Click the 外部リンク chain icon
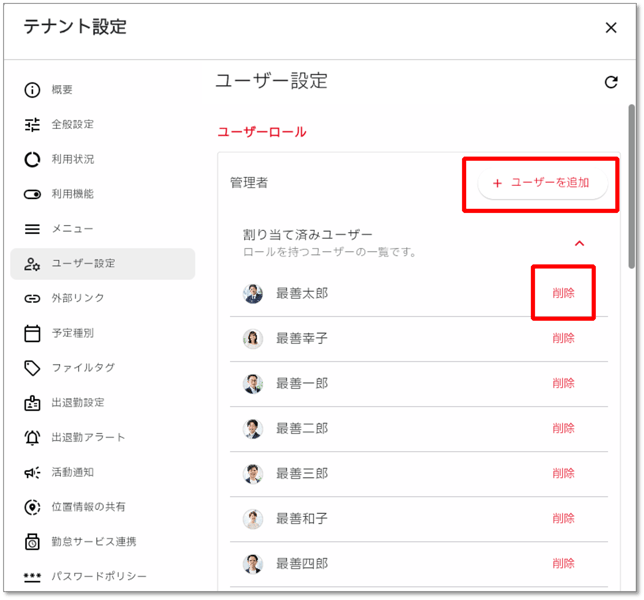This screenshot has width=644, height=600. coord(32,298)
